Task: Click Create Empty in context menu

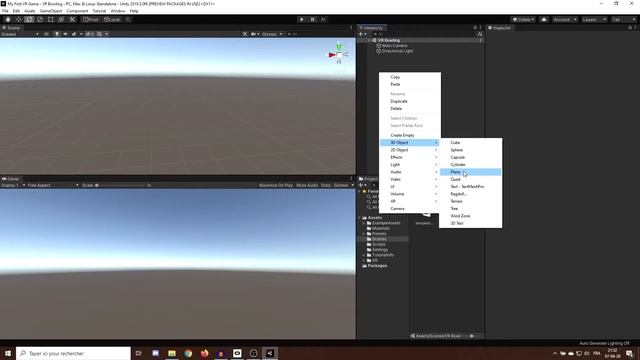Action: point(410,135)
